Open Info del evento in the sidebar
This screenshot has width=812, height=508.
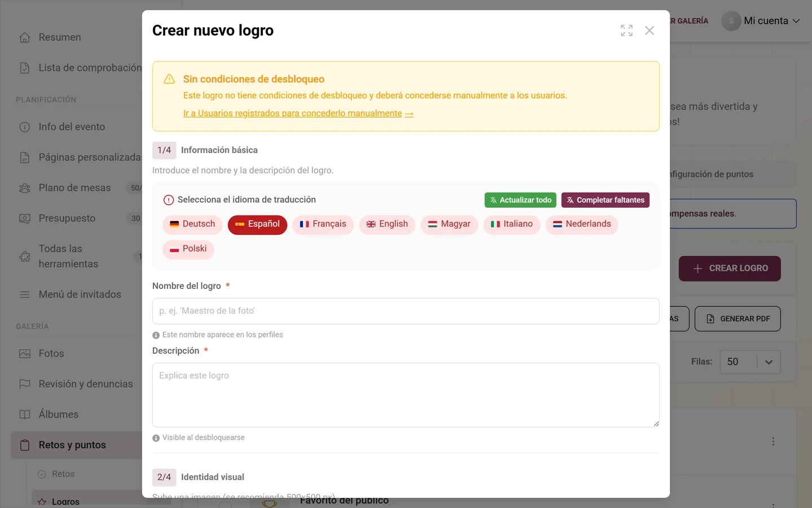pos(72,127)
